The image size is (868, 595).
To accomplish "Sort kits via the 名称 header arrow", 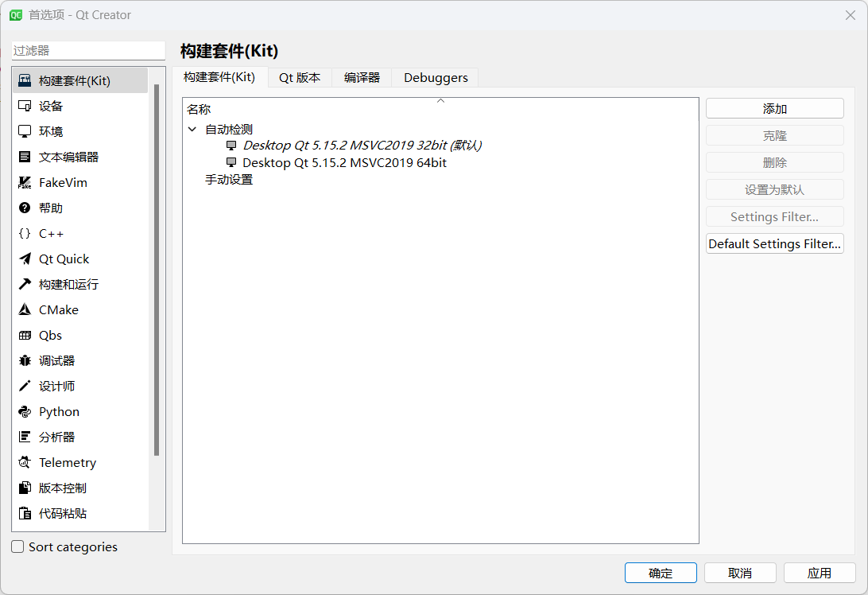I will pyautogui.click(x=440, y=101).
